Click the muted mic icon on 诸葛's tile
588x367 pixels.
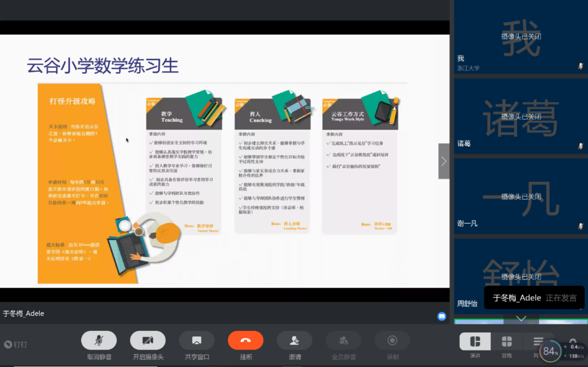pyautogui.click(x=580, y=146)
